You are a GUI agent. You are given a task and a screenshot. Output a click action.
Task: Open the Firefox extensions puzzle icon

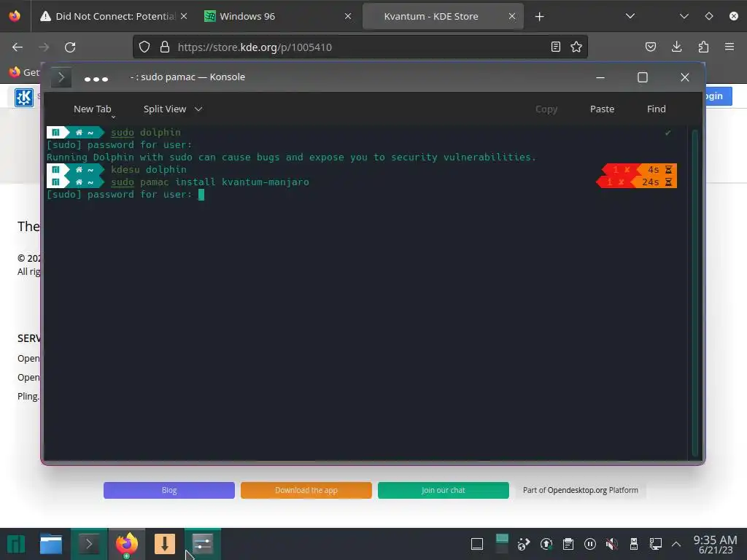(x=703, y=47)
